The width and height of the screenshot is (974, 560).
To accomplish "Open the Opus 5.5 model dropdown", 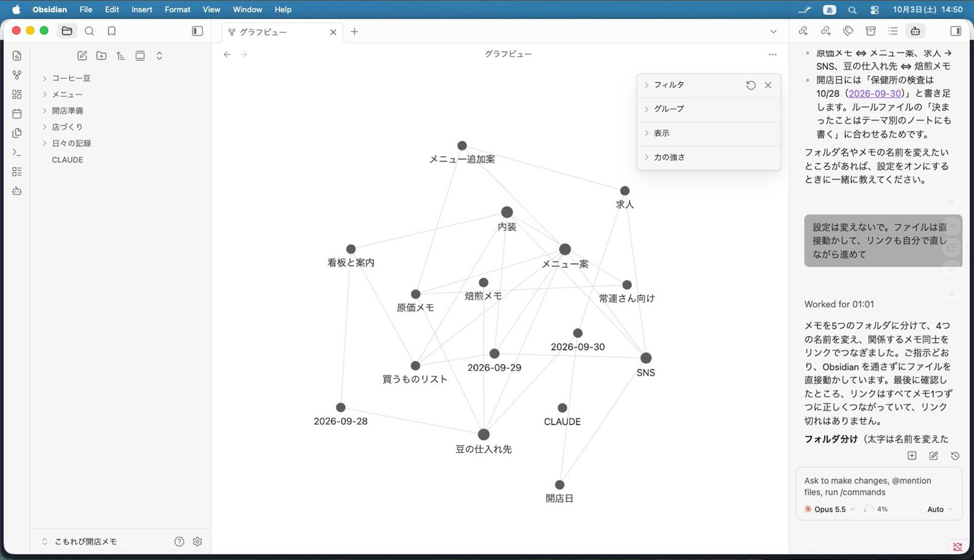I will pos(830,509).
